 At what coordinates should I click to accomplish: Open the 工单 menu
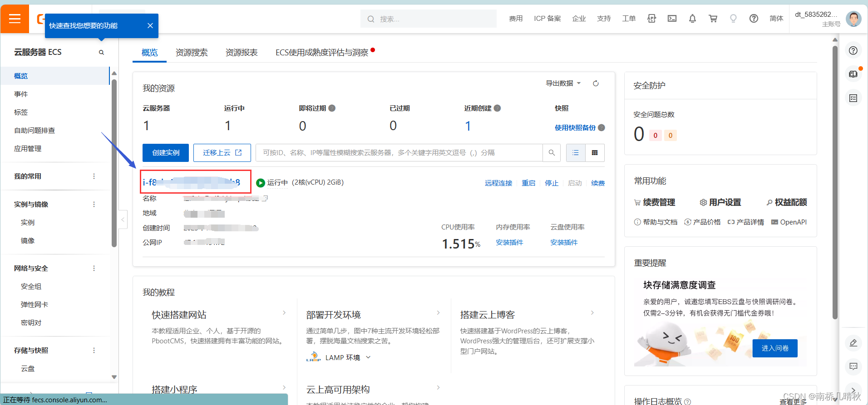point(629,19)
